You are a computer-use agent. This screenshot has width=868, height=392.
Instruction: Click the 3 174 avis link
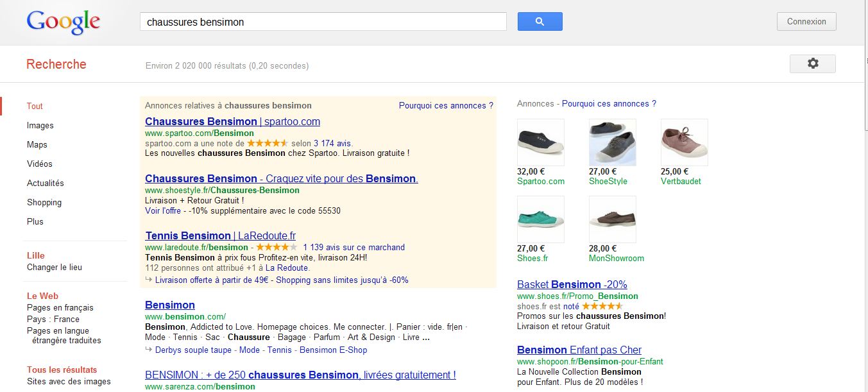pyautogui.click(x=333, y=144)
